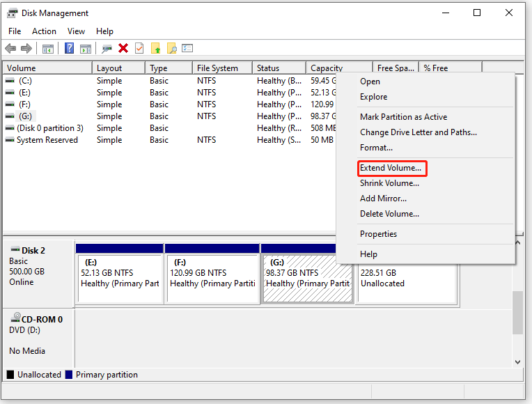Select the (G:) row in volume list
532x404 pixels.
click(170, 116)
